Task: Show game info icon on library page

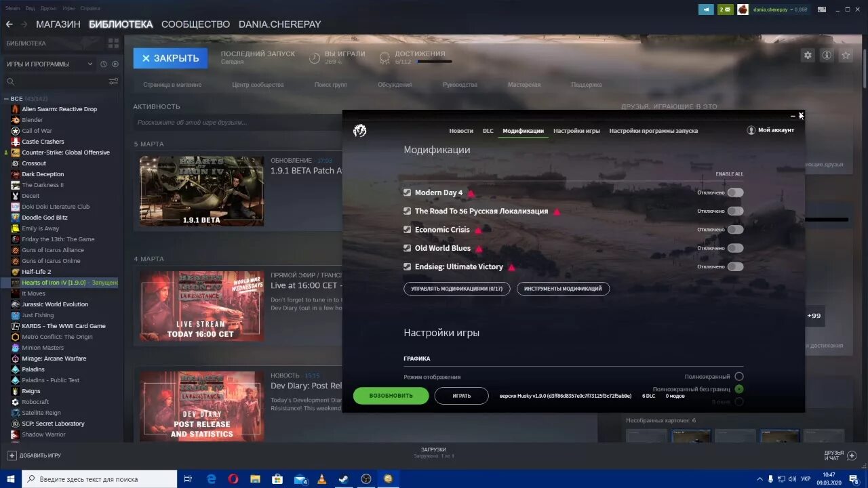Action: coord(826,56)
